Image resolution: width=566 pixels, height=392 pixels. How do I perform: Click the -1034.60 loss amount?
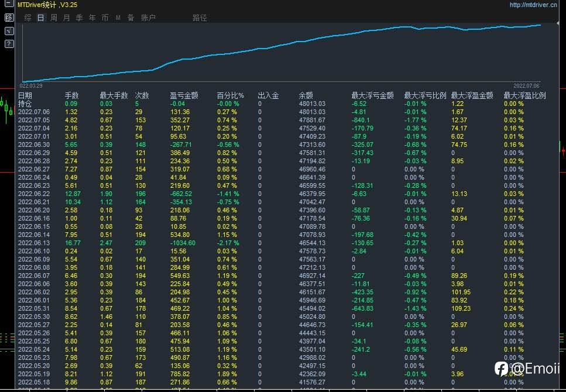point(183,243)
